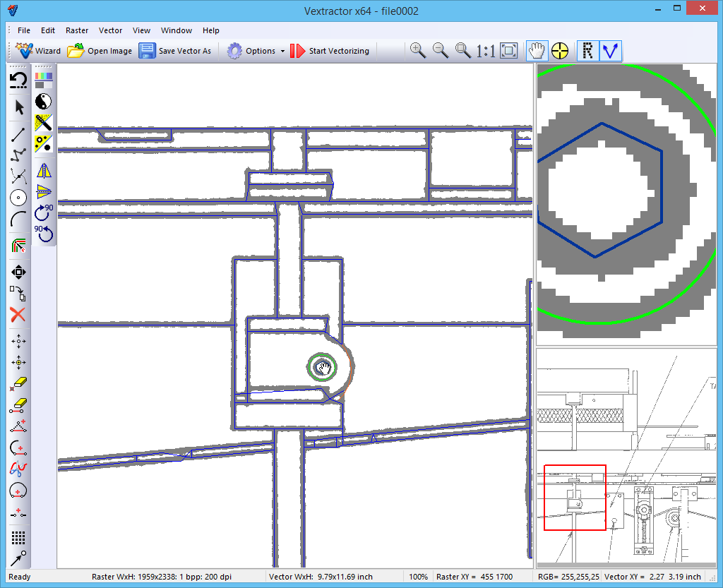Click the zoom in magnifier
The image size is (723, 588).
pos(418,50)
